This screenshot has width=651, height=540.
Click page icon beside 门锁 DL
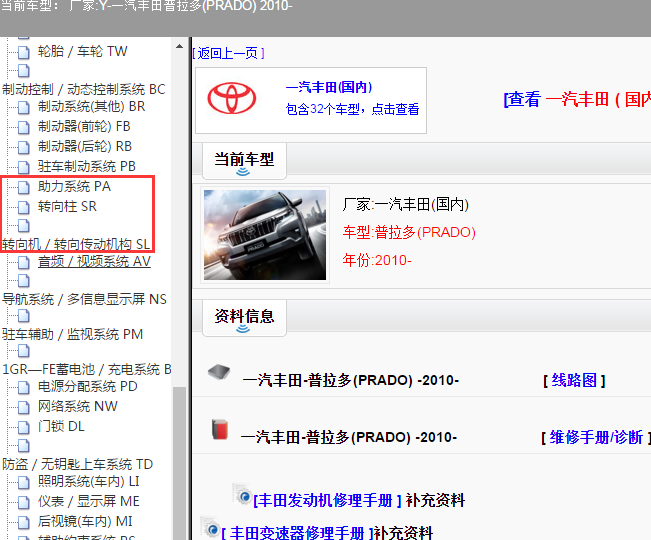pyautogui.click(x=24, y=427)
